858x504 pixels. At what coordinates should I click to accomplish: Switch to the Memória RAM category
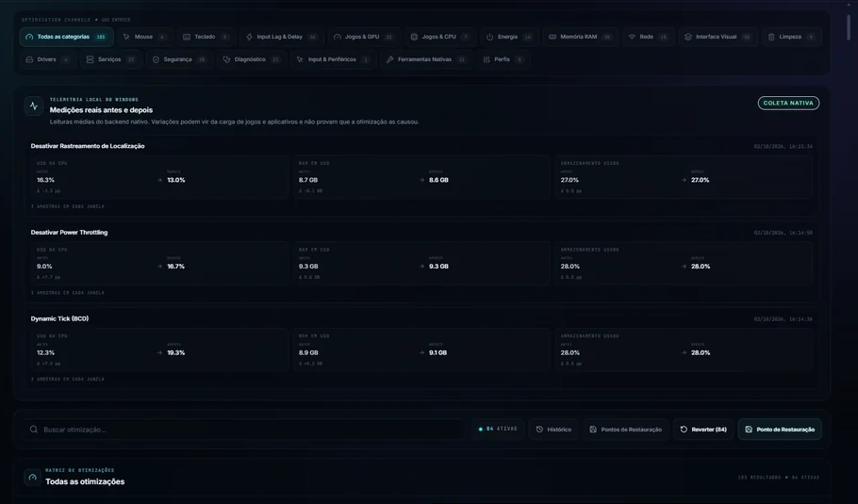[580, 37]
